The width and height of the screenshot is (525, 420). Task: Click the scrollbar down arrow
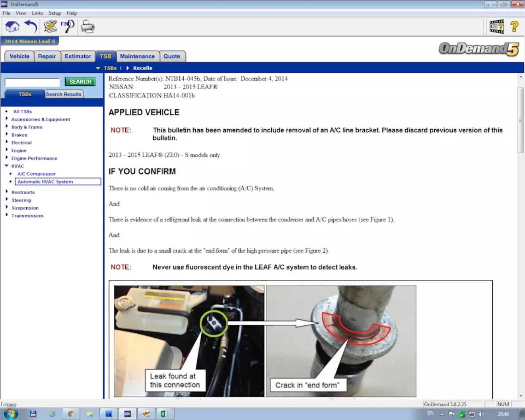coord(521,396)
